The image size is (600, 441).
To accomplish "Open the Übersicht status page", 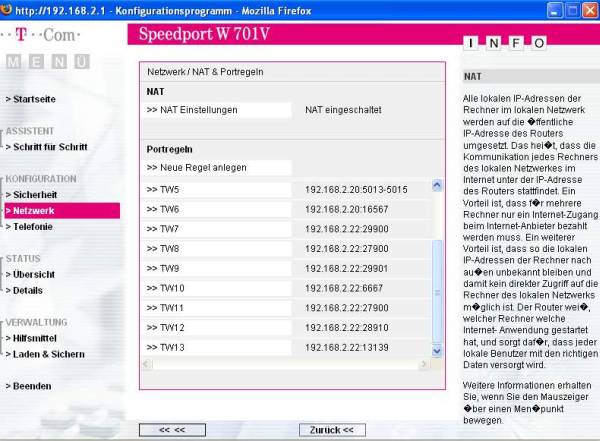I will [x=32, y=274].
